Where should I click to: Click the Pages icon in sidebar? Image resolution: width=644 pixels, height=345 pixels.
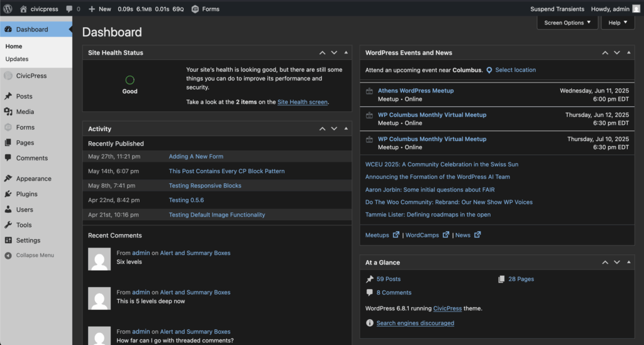coord(8,143)
